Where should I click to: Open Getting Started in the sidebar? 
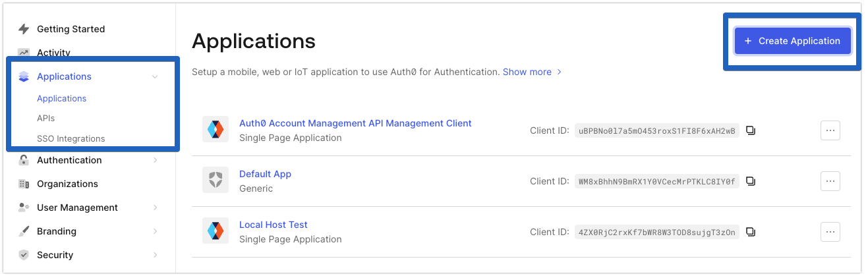coord(71,29)
